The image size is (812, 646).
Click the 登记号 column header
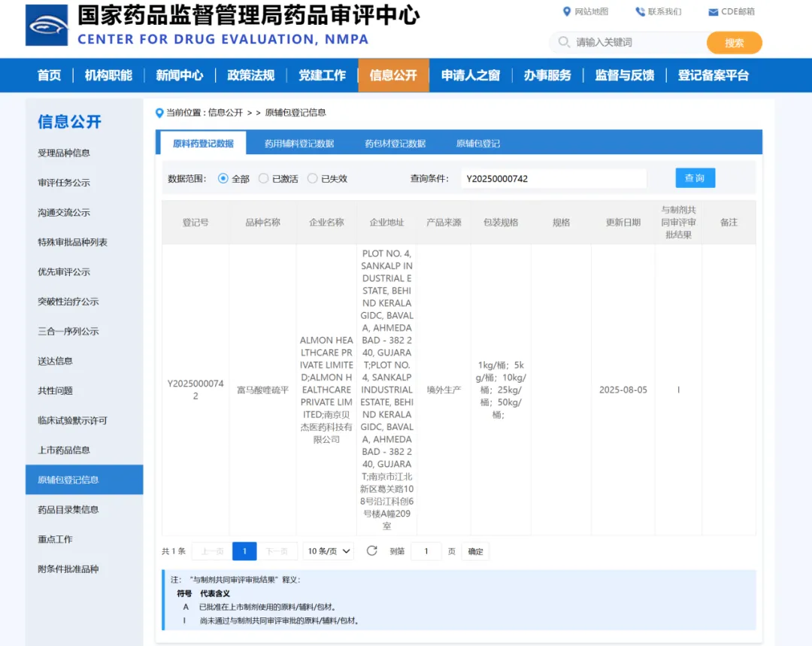click(195, 223)
